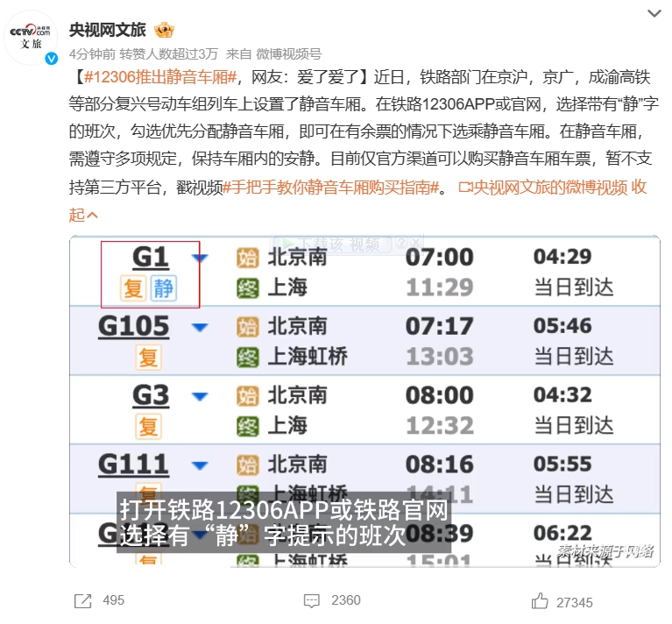Click the repost count 495
The width and height of the screenshot is (672, 624).
(114, 600)
